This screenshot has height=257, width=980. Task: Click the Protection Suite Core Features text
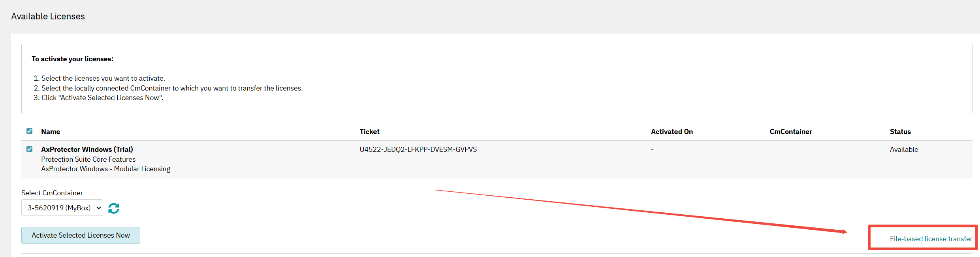88,159
